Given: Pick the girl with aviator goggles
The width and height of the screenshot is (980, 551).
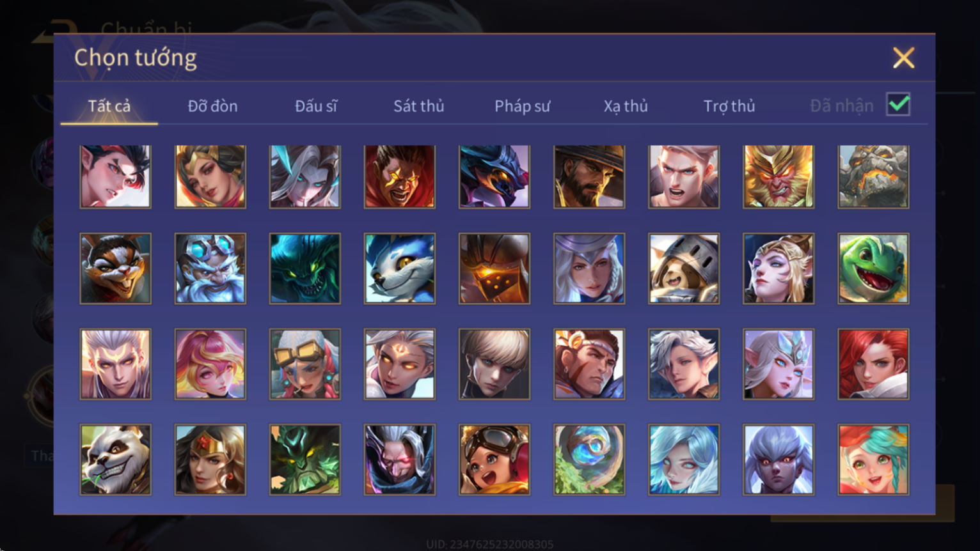Looking at the screenshot, I should pos(494,460).
